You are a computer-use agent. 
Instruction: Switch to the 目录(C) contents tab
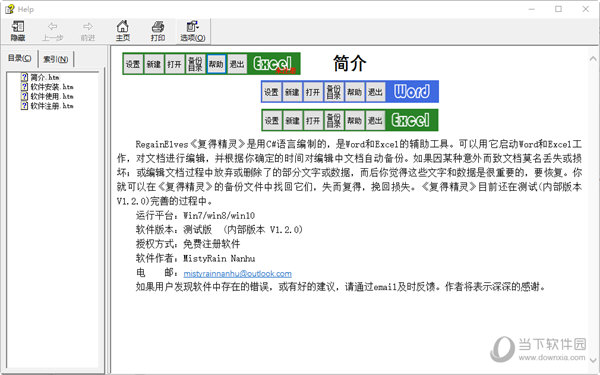20,58
